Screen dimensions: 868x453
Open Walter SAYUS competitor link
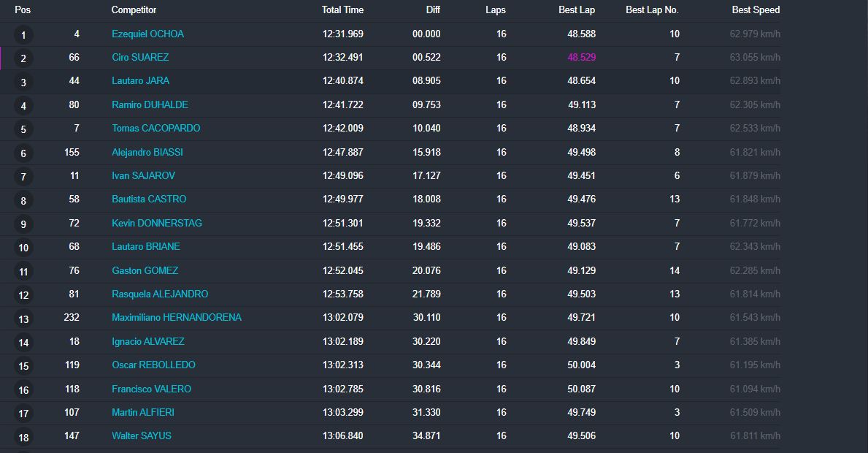coord(141,435)
